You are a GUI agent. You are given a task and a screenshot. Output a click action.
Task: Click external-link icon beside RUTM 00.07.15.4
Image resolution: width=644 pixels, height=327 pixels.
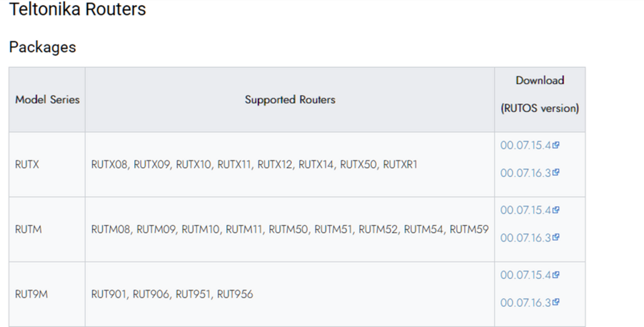tap(555, 210)
